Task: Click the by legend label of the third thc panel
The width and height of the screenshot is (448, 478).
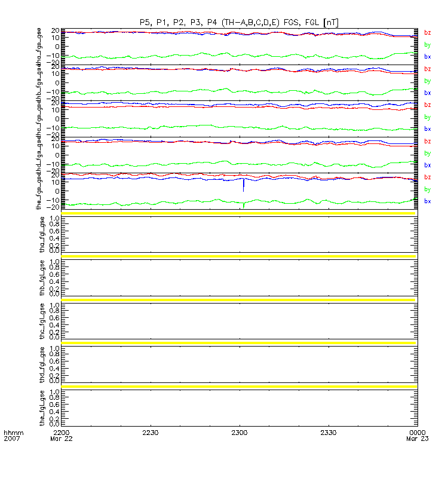Action: [x=427, y=117]
